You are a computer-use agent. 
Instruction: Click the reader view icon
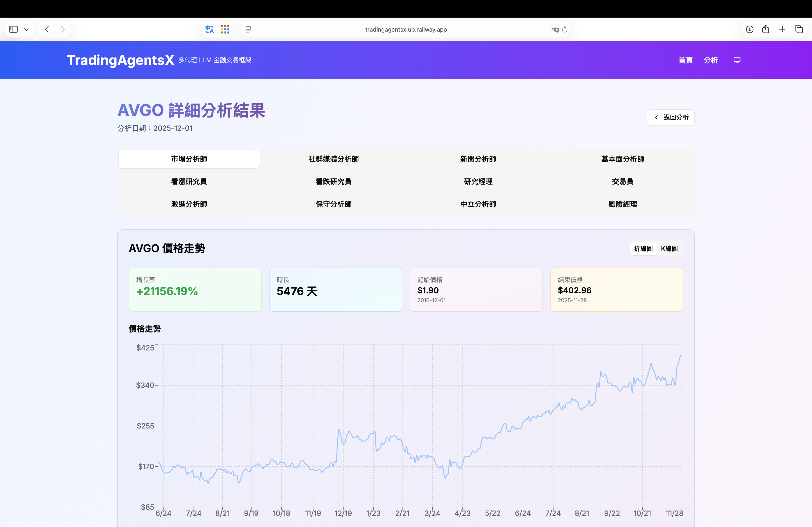point(248,29)
